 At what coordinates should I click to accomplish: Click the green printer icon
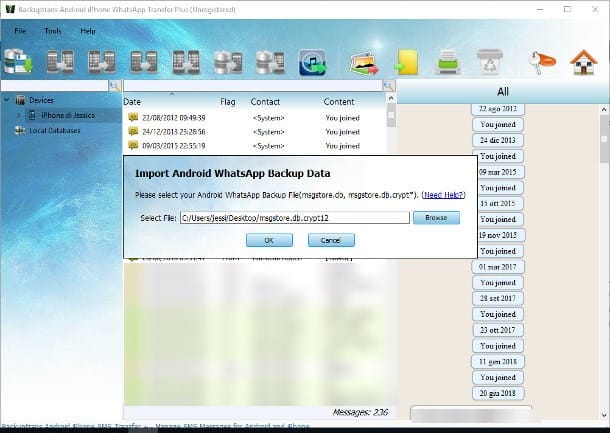tap(448, 62)
